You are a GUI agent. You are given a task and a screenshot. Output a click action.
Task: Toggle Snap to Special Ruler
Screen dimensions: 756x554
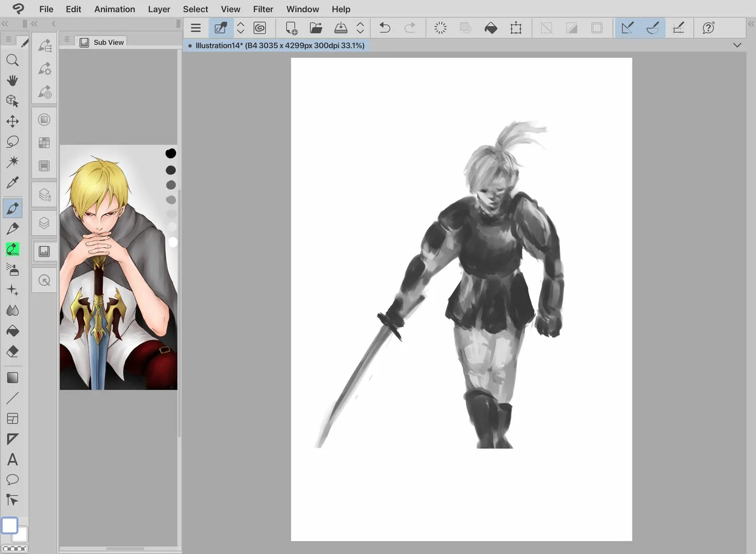tap(653, 28)
